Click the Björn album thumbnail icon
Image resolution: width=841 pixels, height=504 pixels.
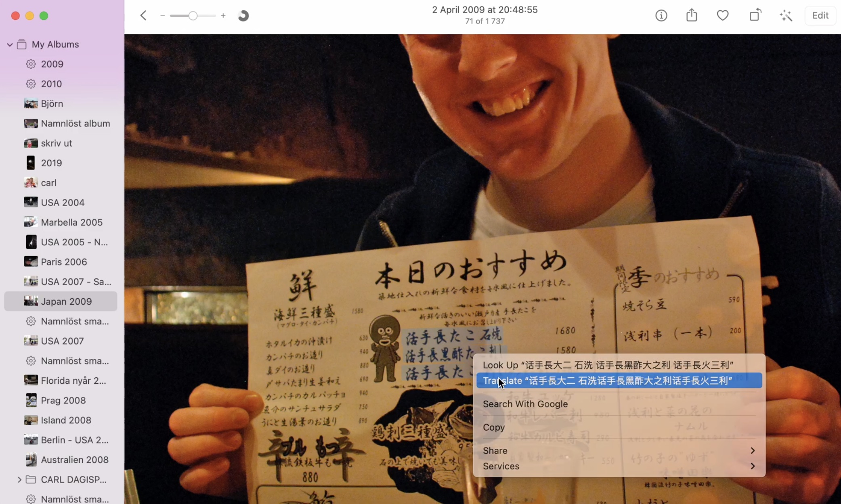point(31,104)
